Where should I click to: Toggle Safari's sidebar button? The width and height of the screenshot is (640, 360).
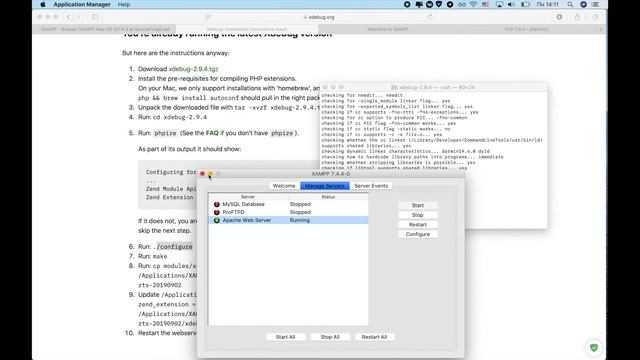[x=95, y=17]
